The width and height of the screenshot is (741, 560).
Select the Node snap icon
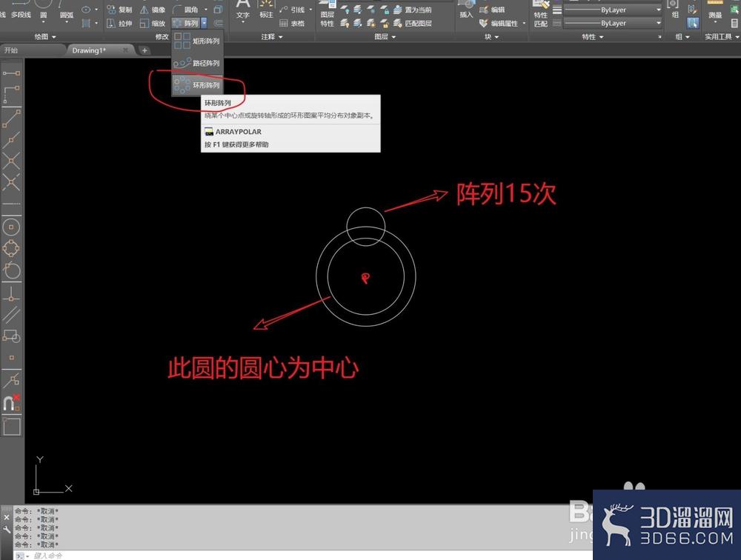tap(11, 357)
